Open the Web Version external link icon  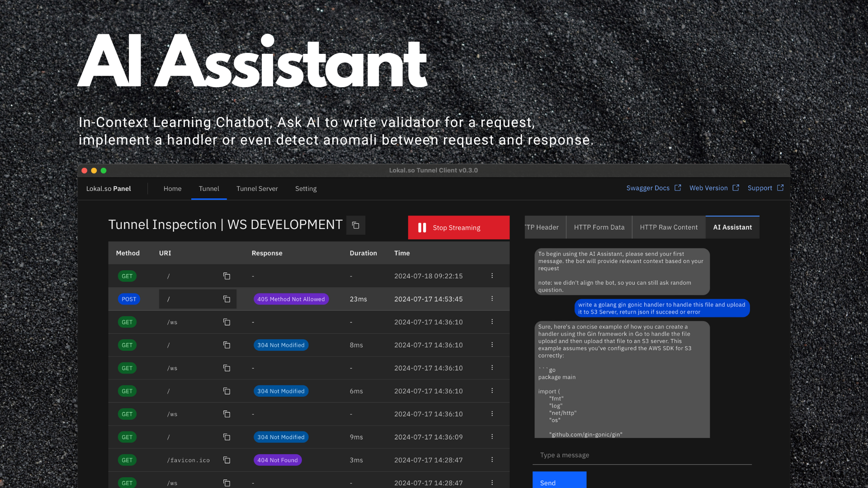[x=736, y=188]
